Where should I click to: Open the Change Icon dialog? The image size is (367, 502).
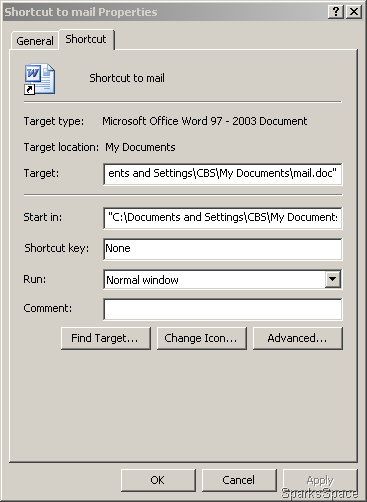click(x=202, y=338)
